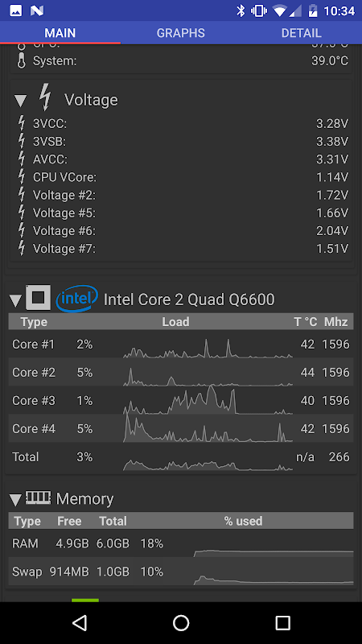Select the MAIN tab

pyautogui.click(x=60, y=33)
